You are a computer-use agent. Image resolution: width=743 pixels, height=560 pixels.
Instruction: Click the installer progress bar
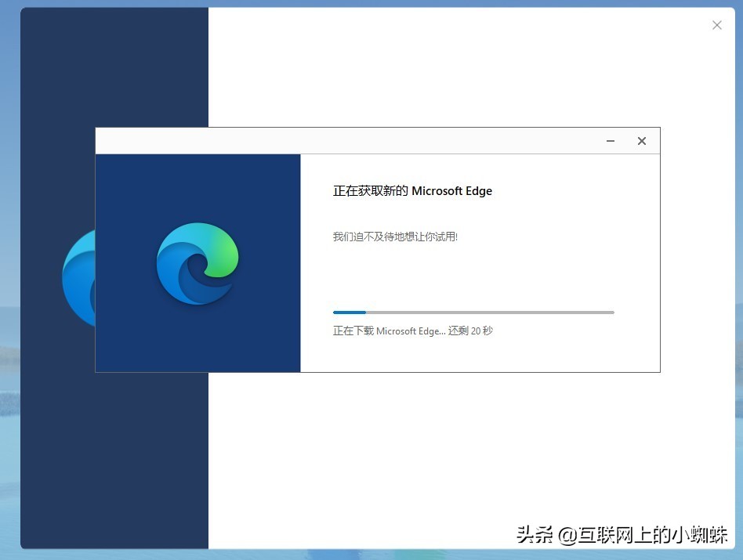[473, 312]
